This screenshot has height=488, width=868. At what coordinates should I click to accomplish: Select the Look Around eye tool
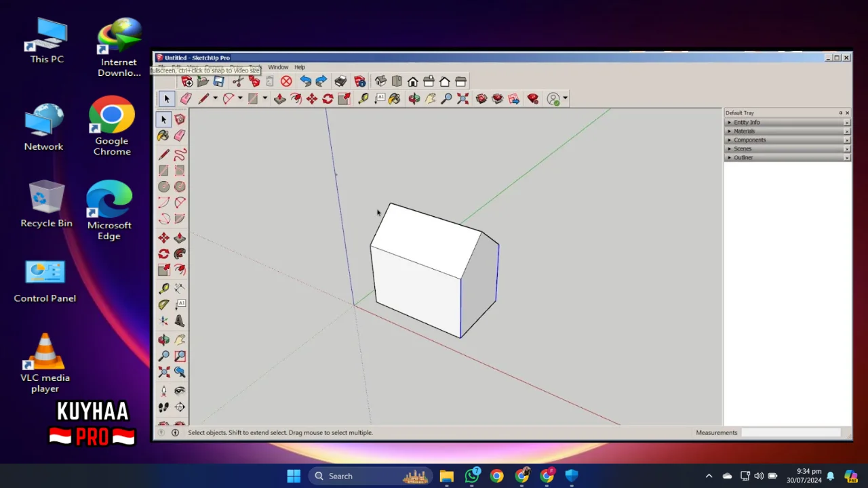tap(180, 391)
